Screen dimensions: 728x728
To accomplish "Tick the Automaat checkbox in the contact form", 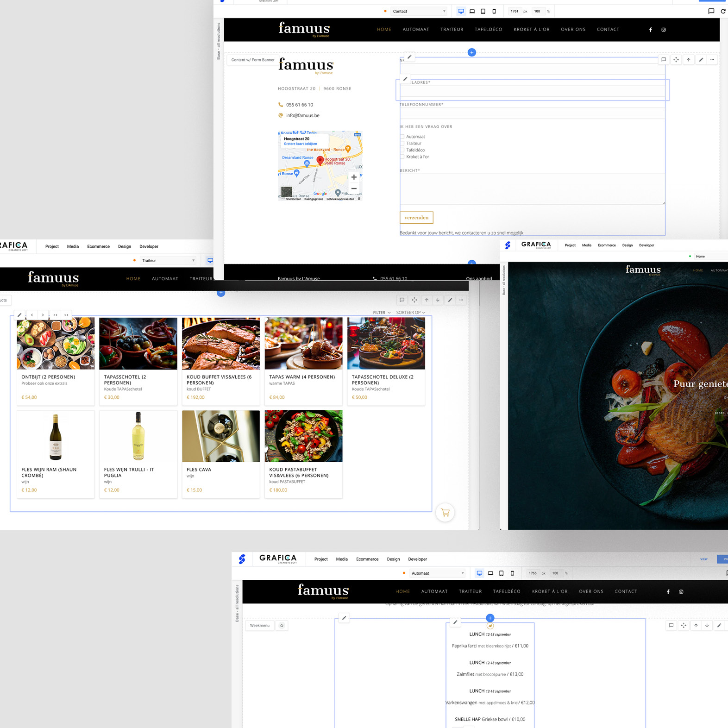I will (402, 137).
